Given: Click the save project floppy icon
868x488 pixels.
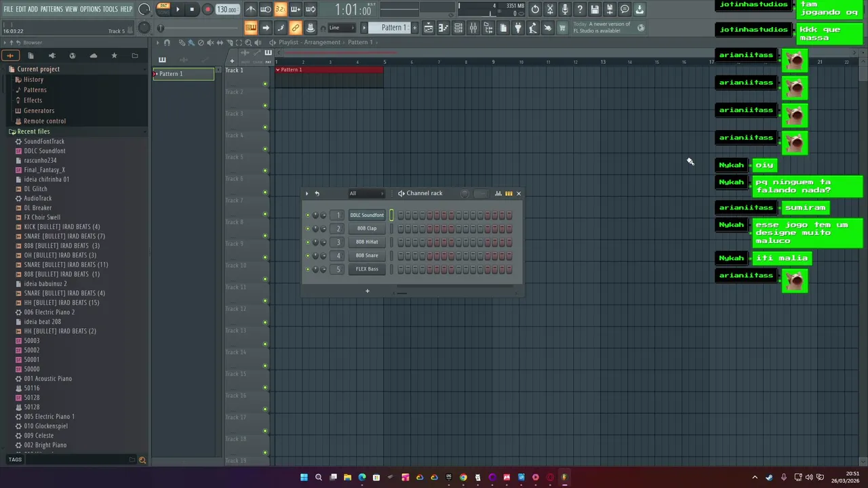Looking at the screenshot, I should 595,9.
